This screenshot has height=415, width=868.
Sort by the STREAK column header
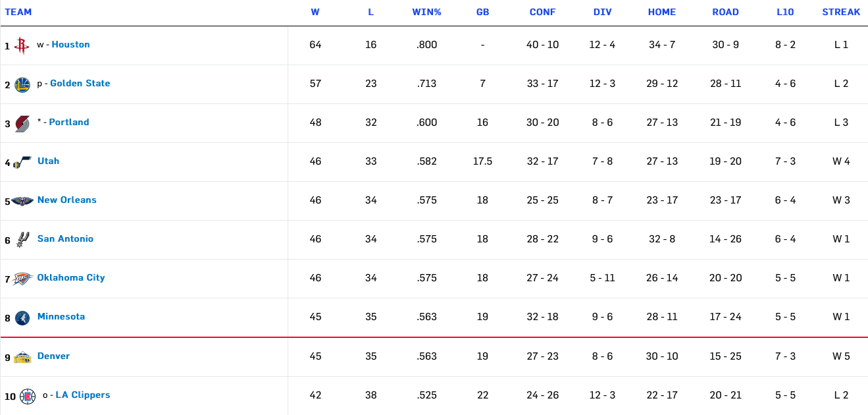coord(841,13)
